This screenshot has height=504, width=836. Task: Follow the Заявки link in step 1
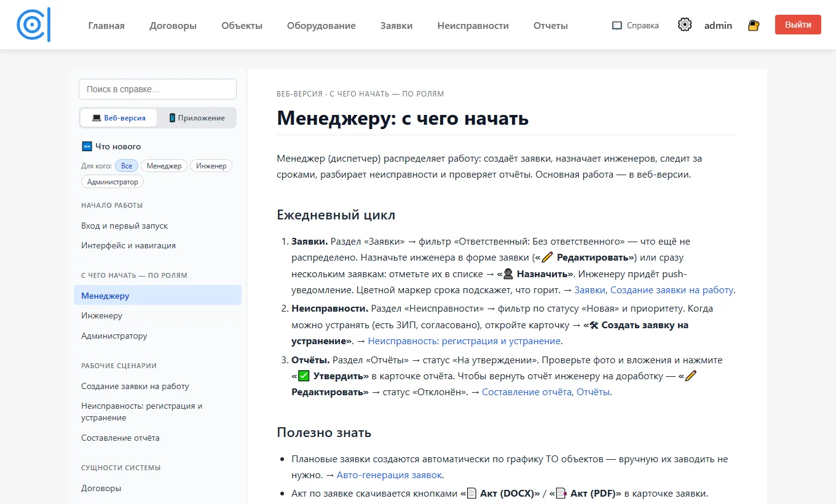tap(590, 290)
